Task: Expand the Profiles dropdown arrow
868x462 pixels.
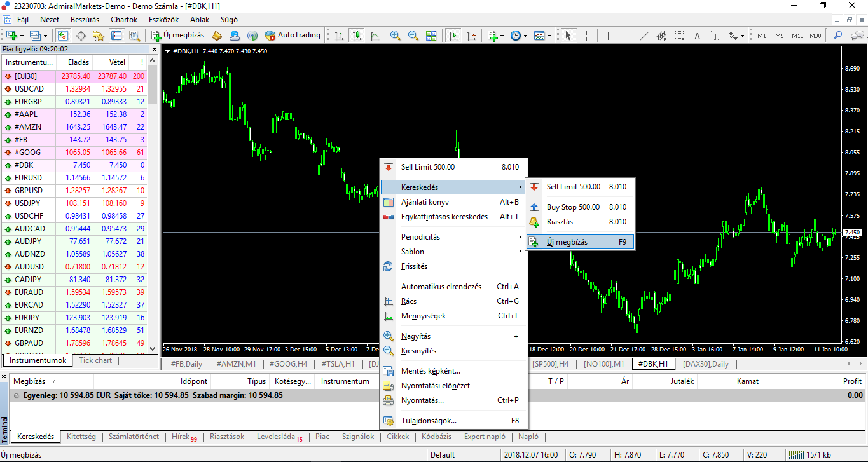Action: tap(45, 36)
